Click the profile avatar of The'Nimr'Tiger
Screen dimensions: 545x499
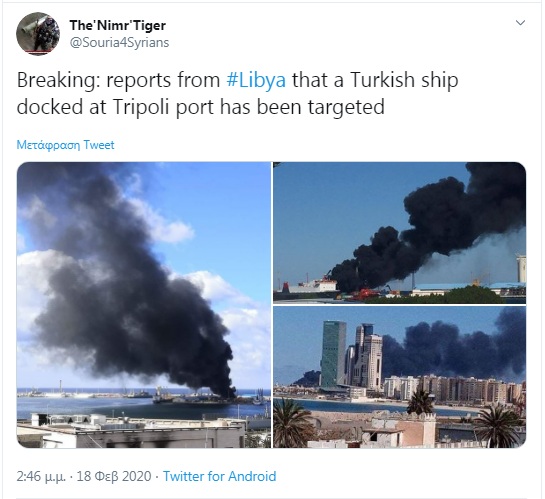[x=38, y=34]
